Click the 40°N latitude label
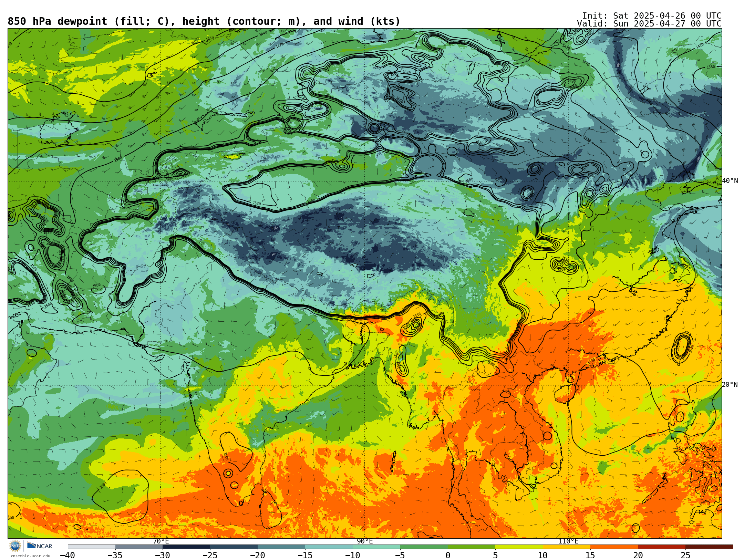This screenshot has height=560, width=744. click(x=730, y=181)
